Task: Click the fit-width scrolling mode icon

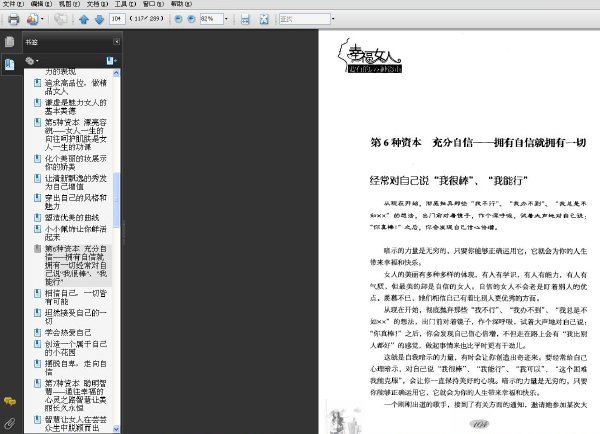Action: (245, 19)
